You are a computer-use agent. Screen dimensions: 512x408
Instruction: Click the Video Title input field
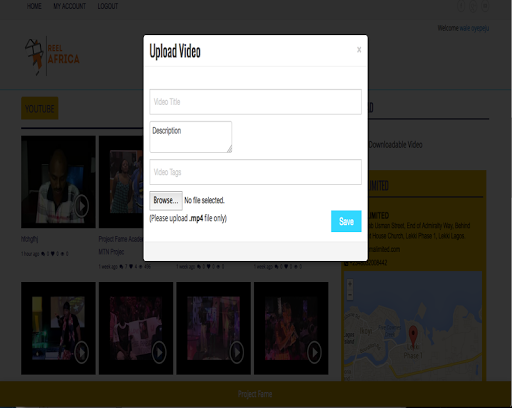255,102
